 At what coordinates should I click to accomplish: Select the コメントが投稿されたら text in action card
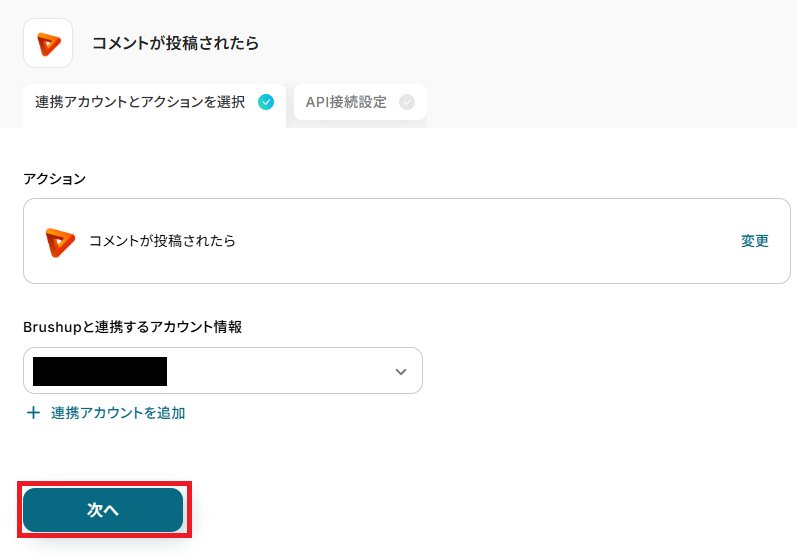pyautogui.click(x=162, y=241)
